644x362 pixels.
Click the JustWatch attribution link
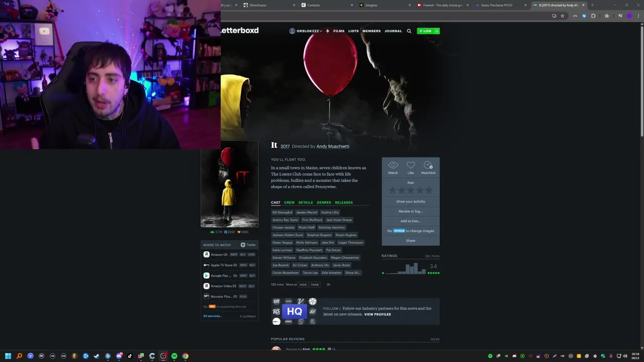point(248,316)
